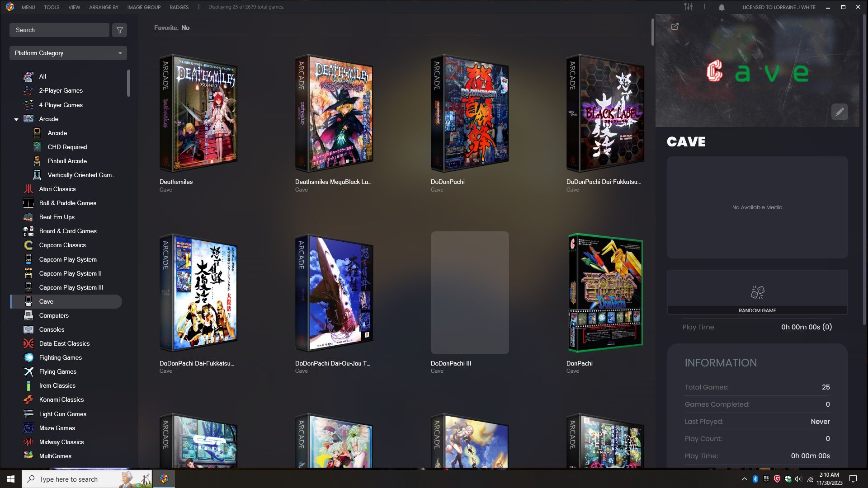Image resolution: width=868 pixels, height=488 pixels.
Task: Click the Fighting Games icon
Action: coord(28,357)
